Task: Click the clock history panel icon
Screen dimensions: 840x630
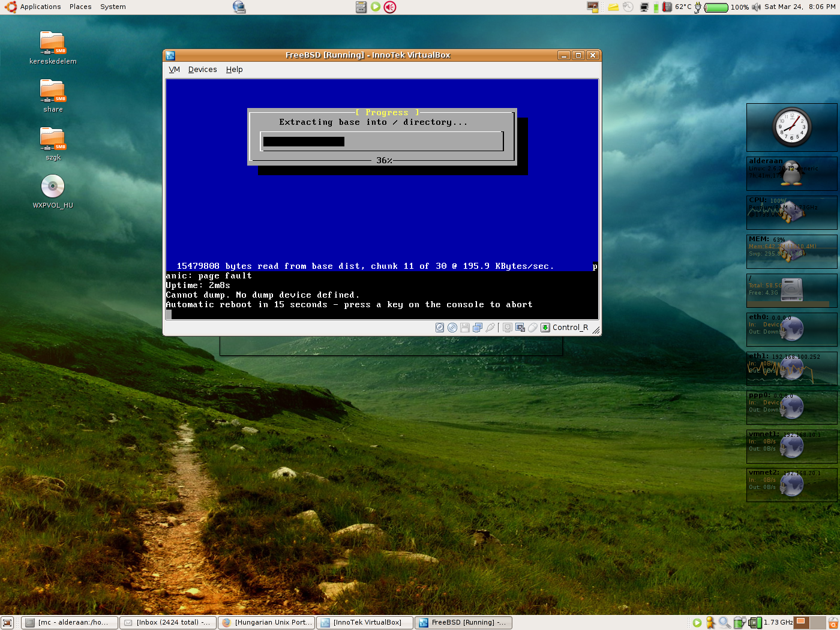Action: click(x=628, y=7)
